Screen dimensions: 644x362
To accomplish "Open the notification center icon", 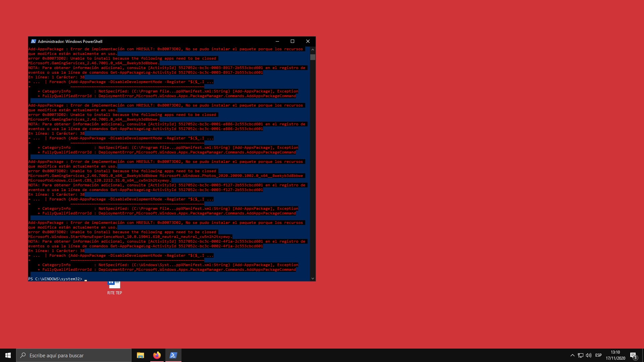I will point(633,355).
